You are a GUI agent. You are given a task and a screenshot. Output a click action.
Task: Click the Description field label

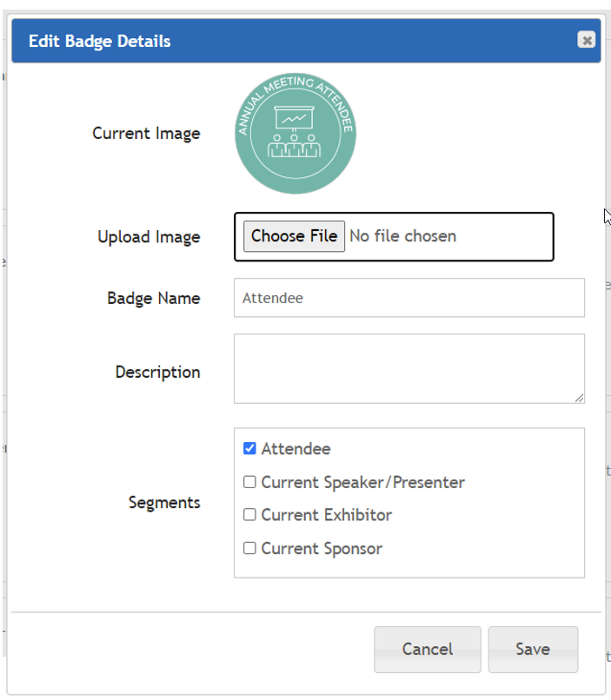click(x=157, y=372)
